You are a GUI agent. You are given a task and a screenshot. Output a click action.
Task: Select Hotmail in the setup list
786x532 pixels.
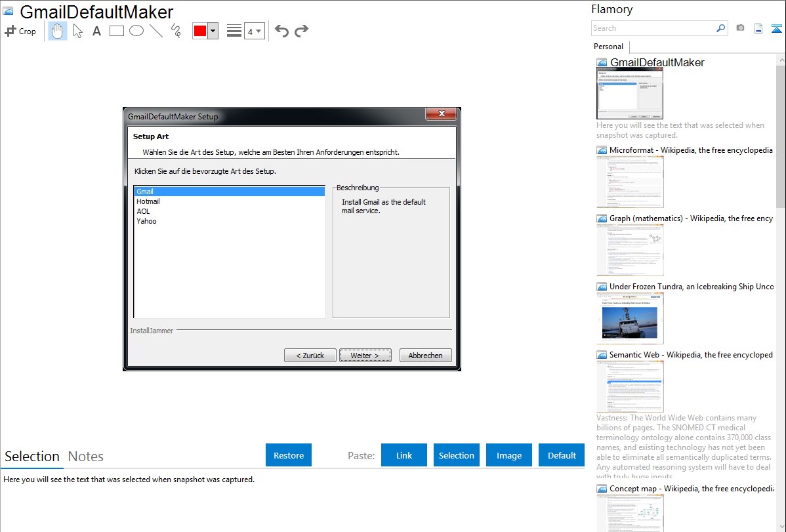(229, 201)
